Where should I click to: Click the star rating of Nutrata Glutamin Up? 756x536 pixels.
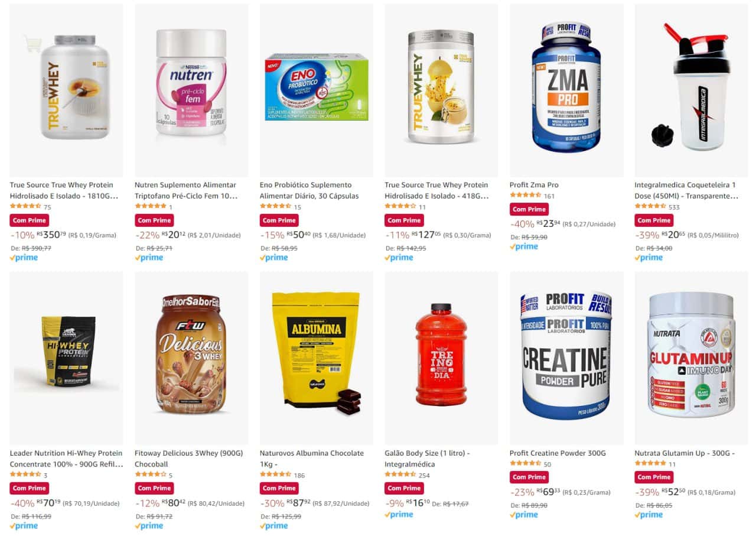coord(650,463)
